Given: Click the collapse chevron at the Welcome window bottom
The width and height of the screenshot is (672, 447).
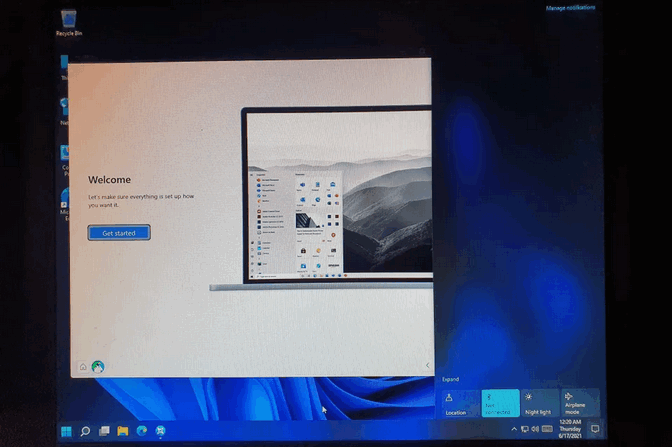Looking at the screenshot, I should (x=427, y=365).
